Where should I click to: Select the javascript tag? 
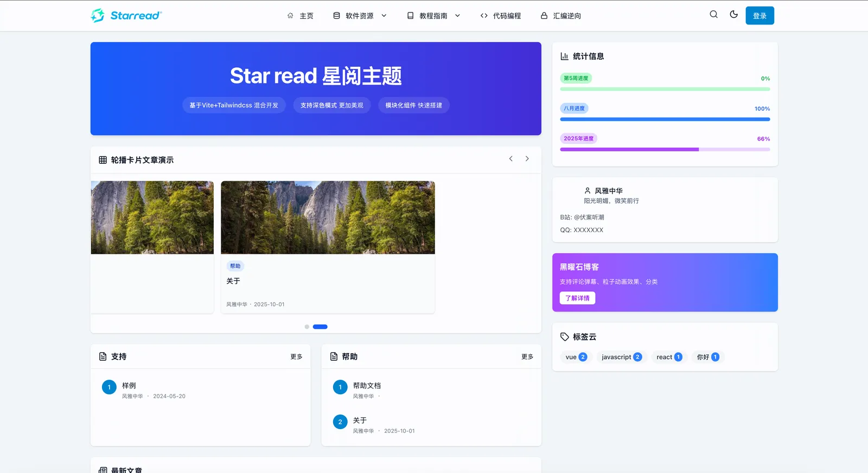(x=621, y=357)
